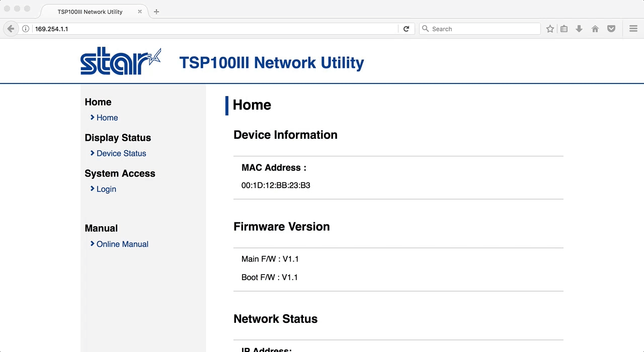Open the site information icon in address bar

tap(26, 29)
